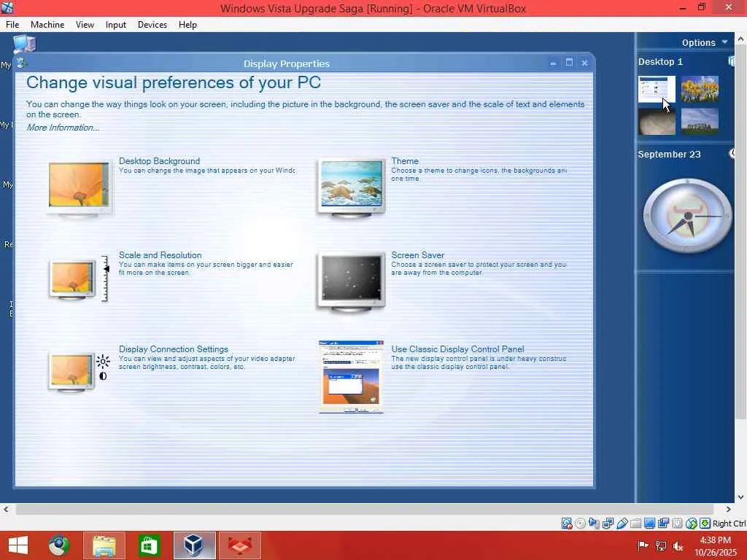This screenshot has height=560, width=747.
Task: Click the Scale and Resolution heading link
Action: pyautogui.click(x=160, y=254)
